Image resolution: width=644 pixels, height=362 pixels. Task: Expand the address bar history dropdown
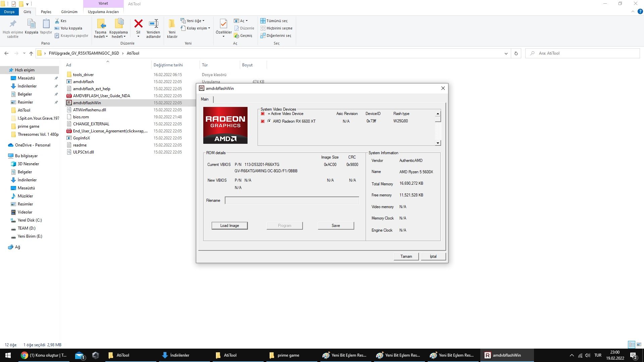click(506, 53)
